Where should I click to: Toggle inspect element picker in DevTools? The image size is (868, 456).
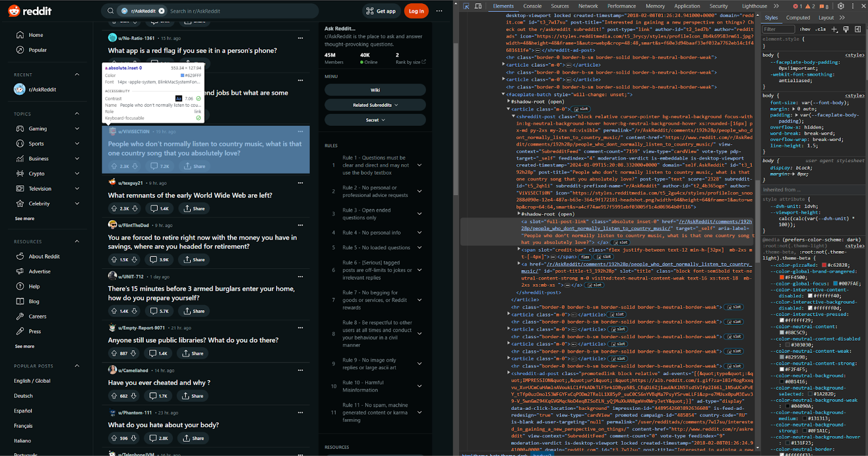tap(466, 6)
